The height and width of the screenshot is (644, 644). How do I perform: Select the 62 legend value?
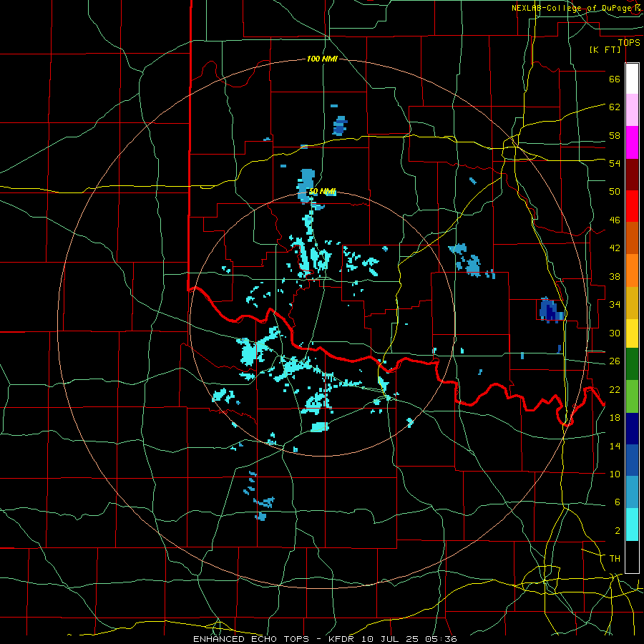point(615,107)
